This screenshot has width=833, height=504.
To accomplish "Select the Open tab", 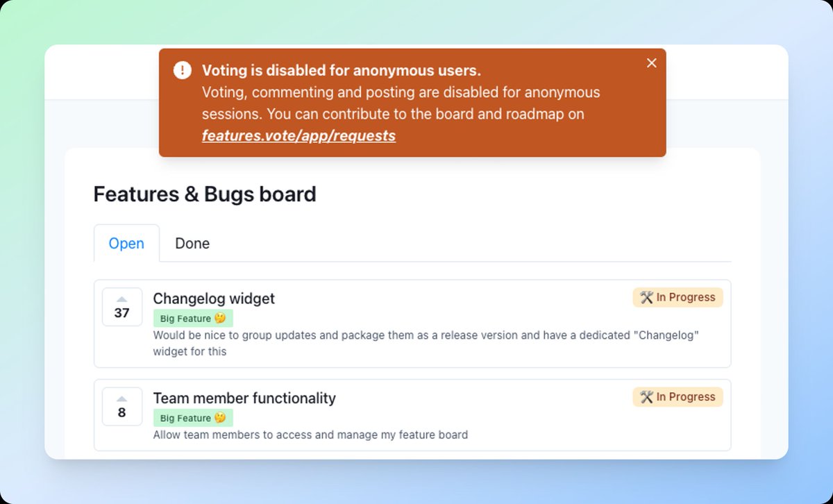I will pos(126,244).
